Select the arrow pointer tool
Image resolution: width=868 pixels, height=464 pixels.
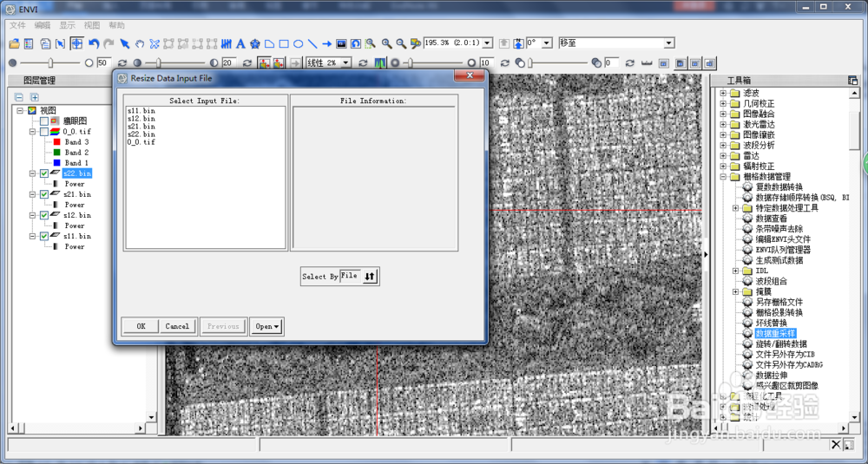coord(124,43)
